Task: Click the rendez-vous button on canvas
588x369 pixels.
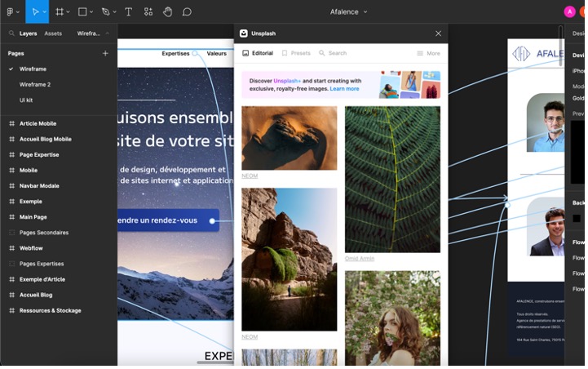Action: tap(168, 220)
